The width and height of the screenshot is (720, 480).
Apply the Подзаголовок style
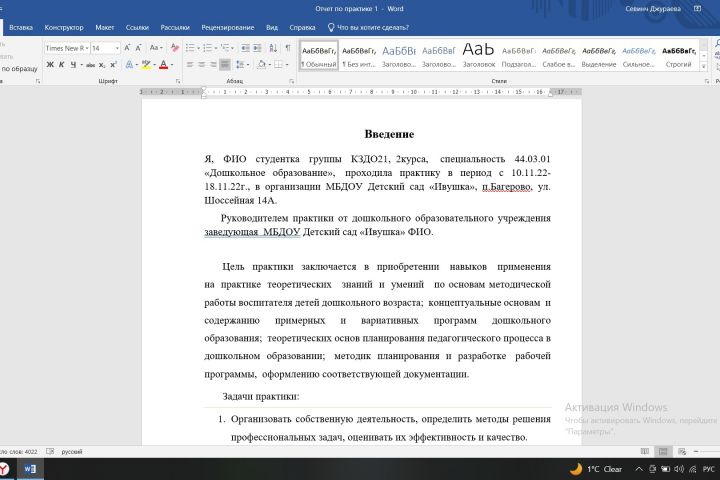(x=518, y=56)
